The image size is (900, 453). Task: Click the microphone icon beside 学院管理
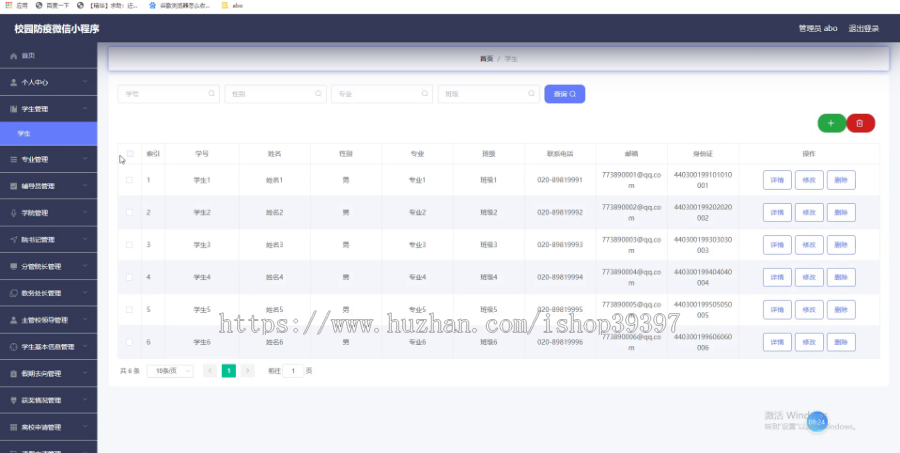[x=14, y=213]
